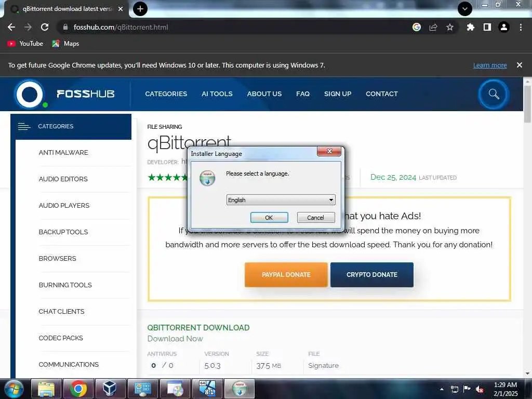Click the sidebar CATEGORIES hamburger icon
Screen dimensions: 532x399
pos(24,126)
